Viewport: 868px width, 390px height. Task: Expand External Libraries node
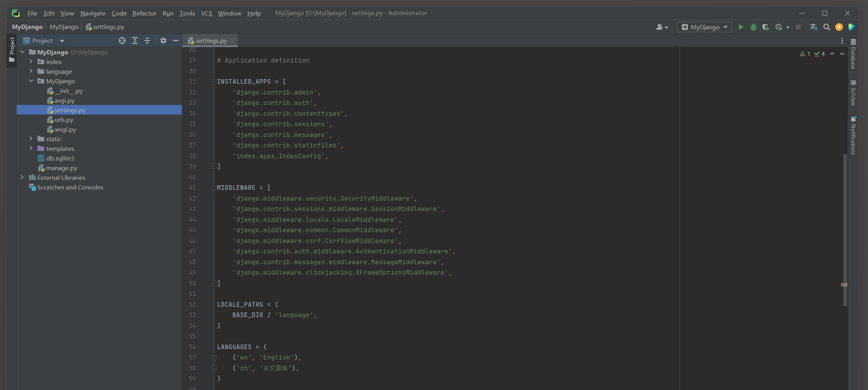pos(22,177)
